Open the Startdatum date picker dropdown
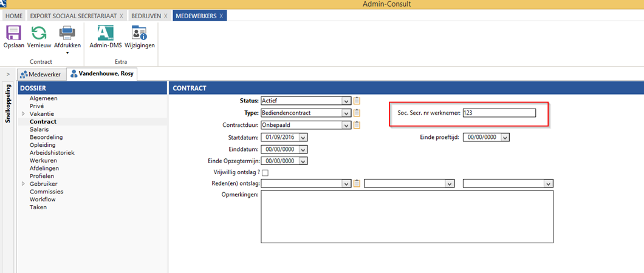 click(303, 137)
